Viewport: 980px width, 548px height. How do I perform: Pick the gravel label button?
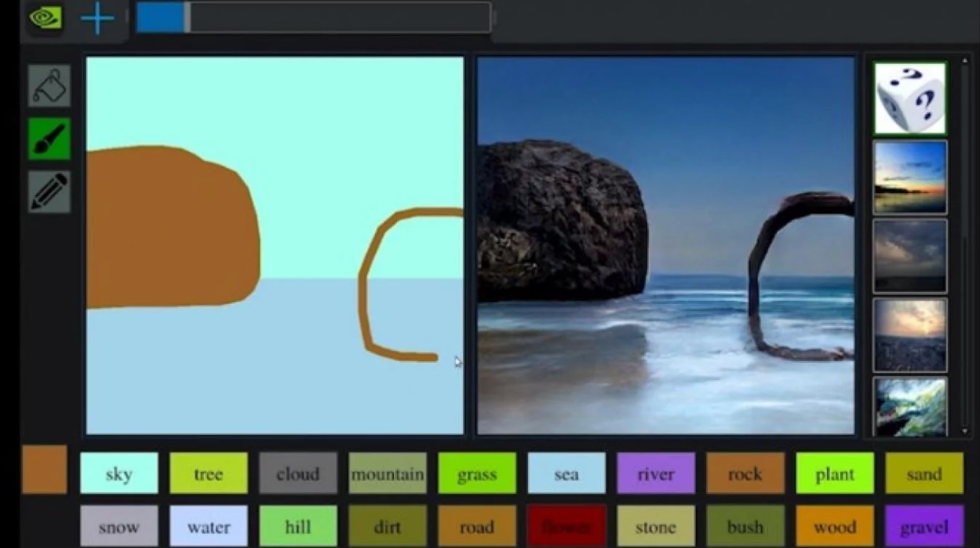tap(924, 526)
